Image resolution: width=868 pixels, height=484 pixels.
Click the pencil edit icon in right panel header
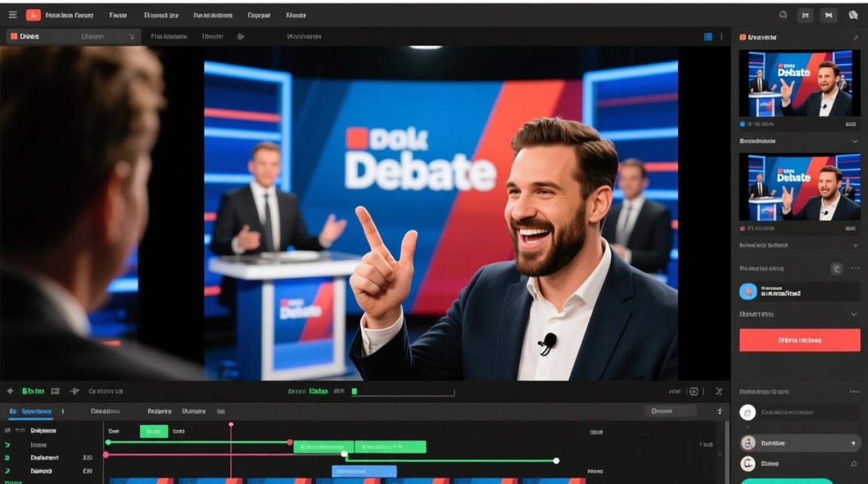click(856, 37)
